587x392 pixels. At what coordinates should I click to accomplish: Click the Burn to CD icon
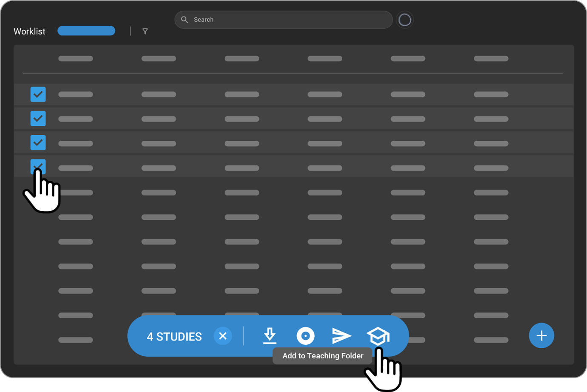pyautogui.click(x=306, y=336)
